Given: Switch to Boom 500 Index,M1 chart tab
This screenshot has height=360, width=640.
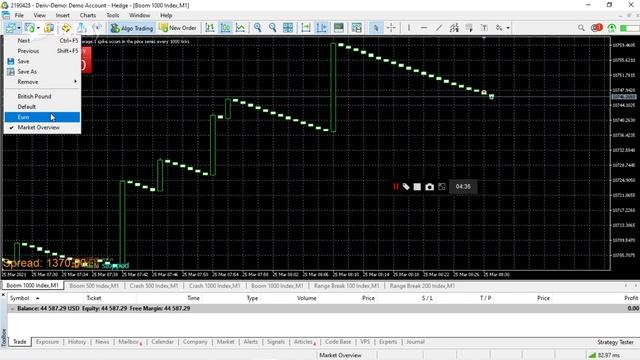Looking at the screenshot, I should (94, 286).
